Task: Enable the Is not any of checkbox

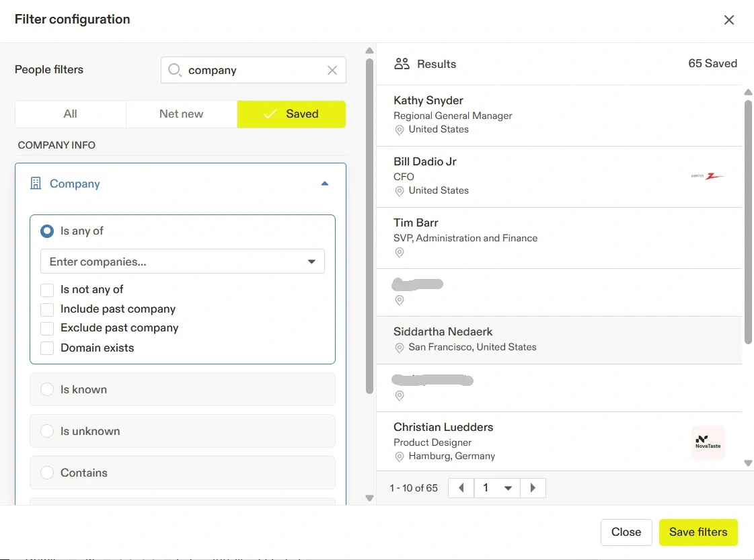Action: click(47, 290)
